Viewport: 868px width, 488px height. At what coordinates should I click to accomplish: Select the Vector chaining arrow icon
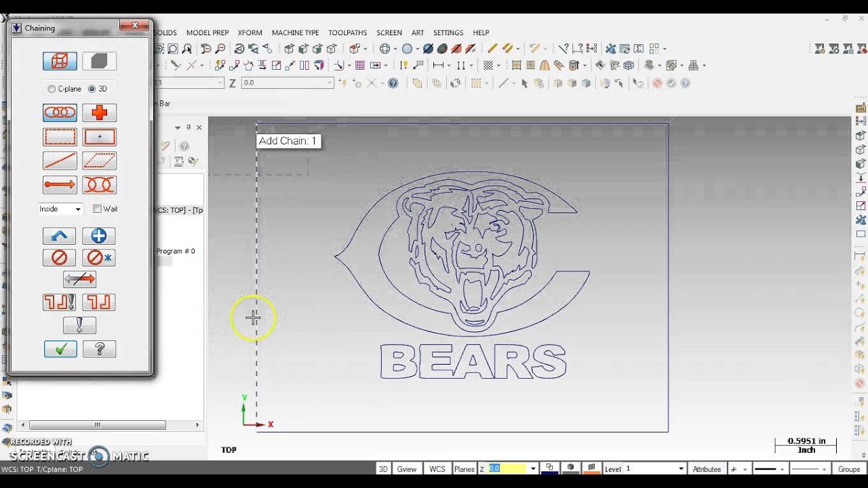[x=60, y=184]
